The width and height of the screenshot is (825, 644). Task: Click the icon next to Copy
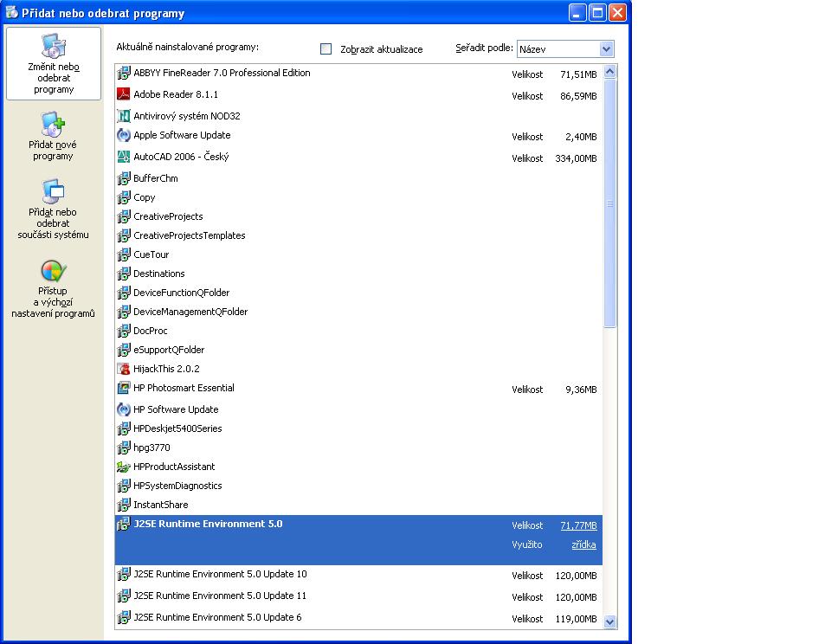coord(124,197)
